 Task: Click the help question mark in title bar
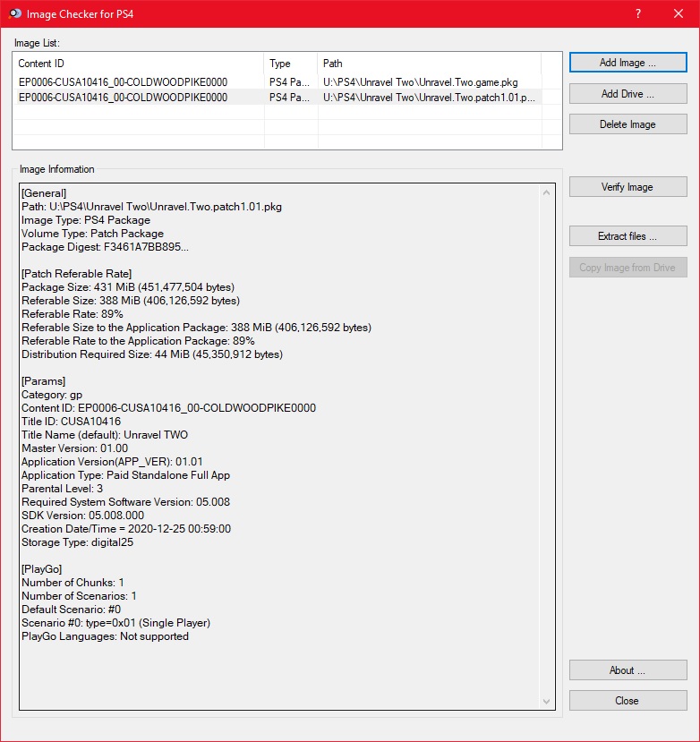tap(638, 13)
